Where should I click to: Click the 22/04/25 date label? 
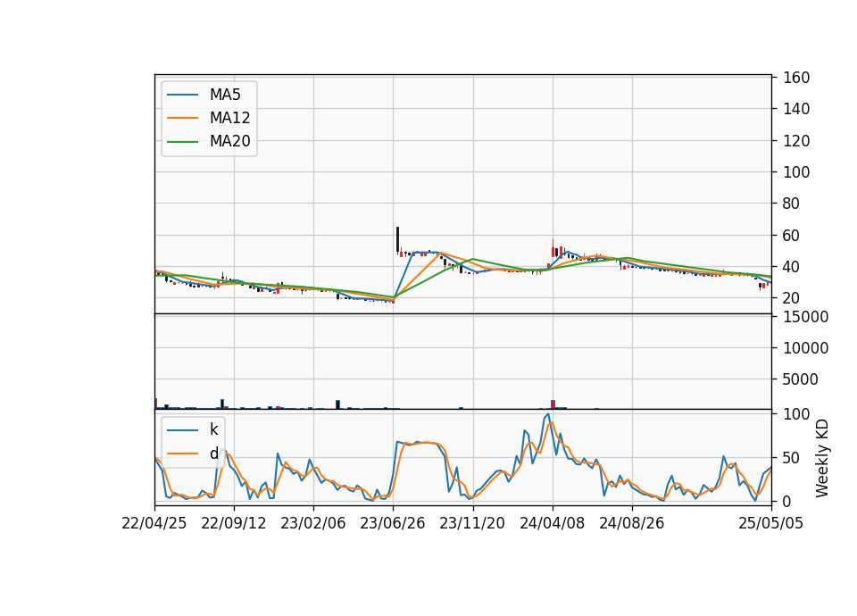click(x=154, y=524)
